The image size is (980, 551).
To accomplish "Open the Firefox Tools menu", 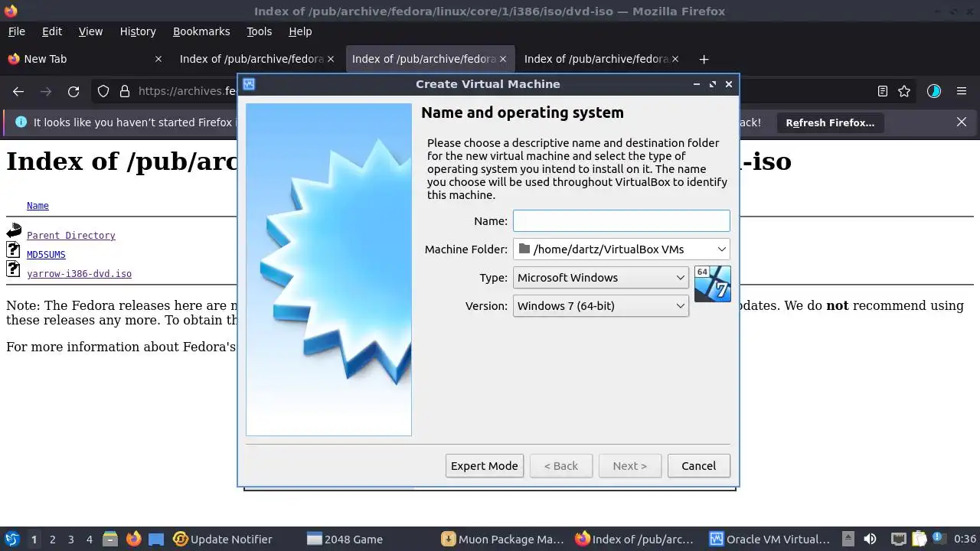I will pyautogui.click(x=260, y=31).
